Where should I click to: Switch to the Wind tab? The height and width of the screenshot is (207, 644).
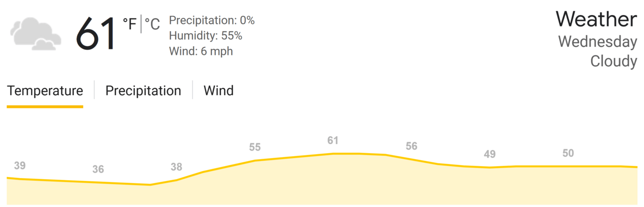[x=219, y=91]
